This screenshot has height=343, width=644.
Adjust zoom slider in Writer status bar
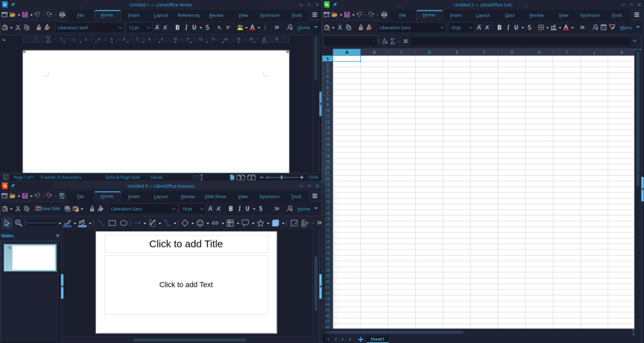[x=282, y=177]
